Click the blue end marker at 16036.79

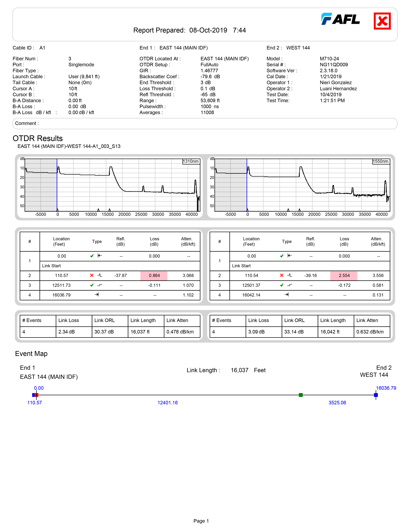(x=376, y=395)
